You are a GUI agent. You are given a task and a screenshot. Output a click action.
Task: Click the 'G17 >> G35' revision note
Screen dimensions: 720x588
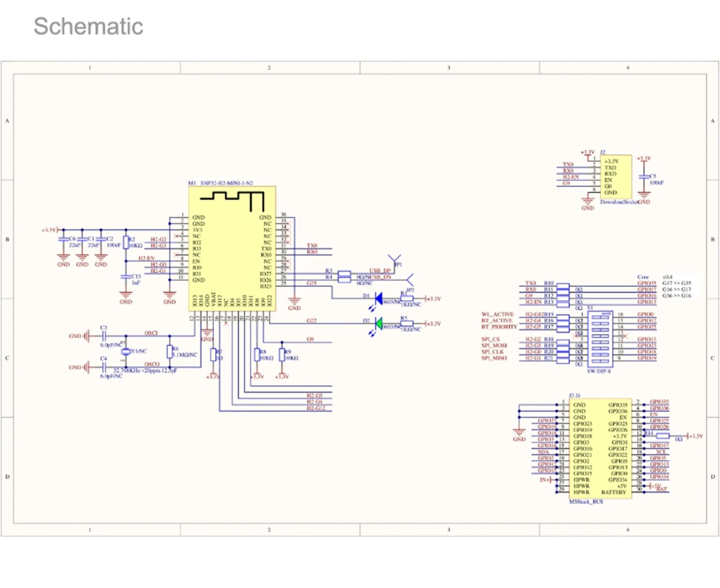click(x=677, y=283)
